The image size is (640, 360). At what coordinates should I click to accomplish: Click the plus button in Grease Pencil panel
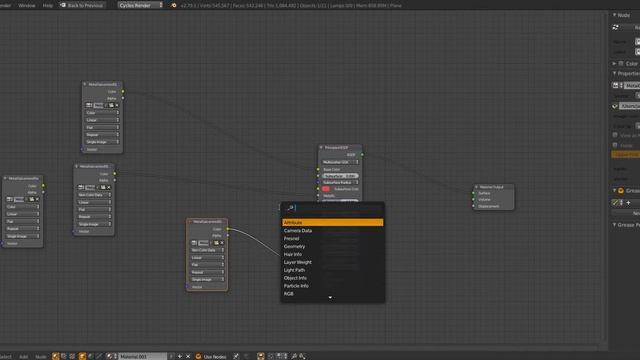pos(629,203)
